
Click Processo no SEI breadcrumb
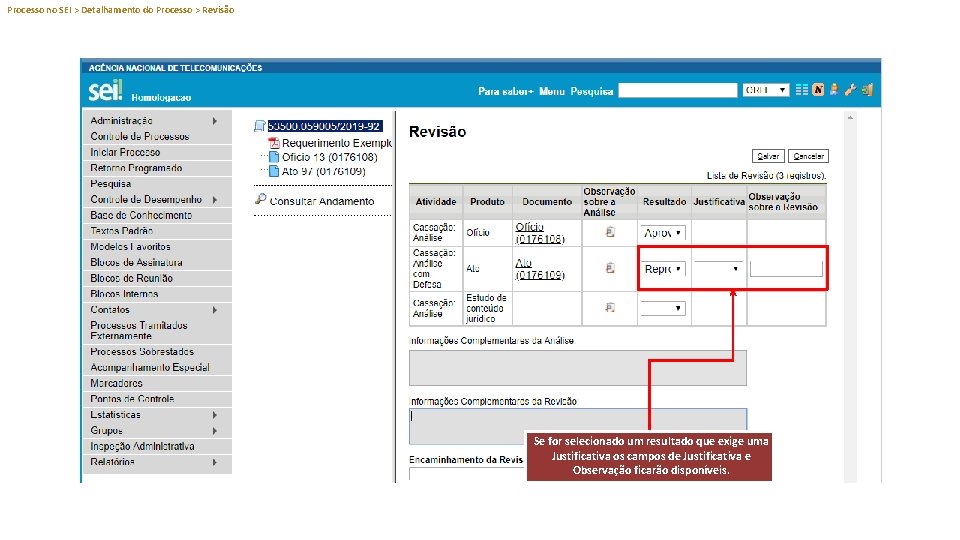(39, 10)
